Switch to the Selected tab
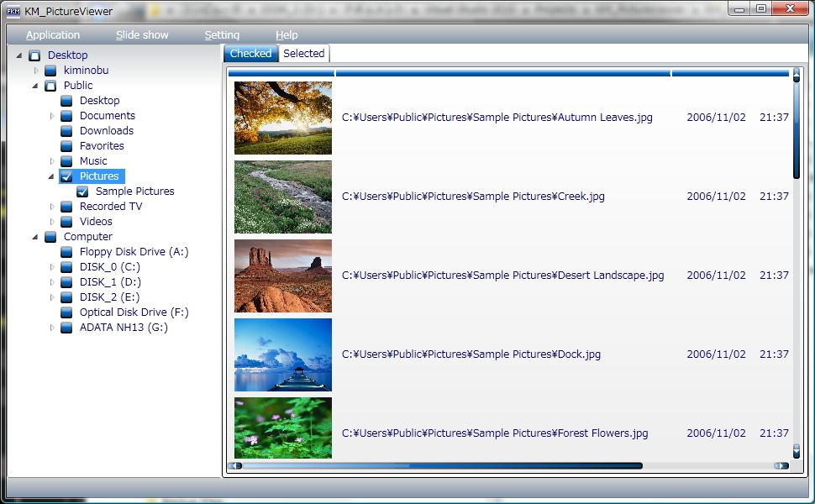Viewport: 815px width, 504px height. (303, 54)
